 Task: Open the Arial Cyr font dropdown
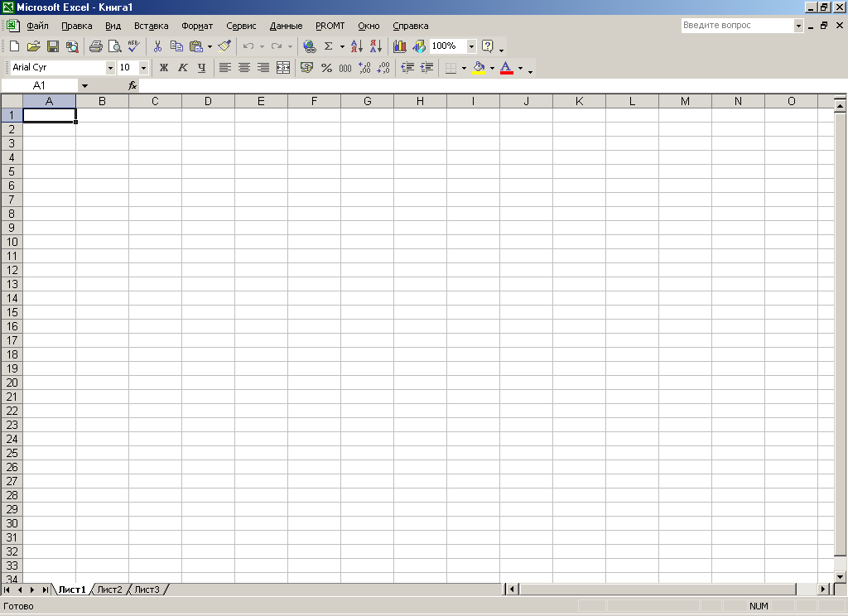click(x=110, y=68)
